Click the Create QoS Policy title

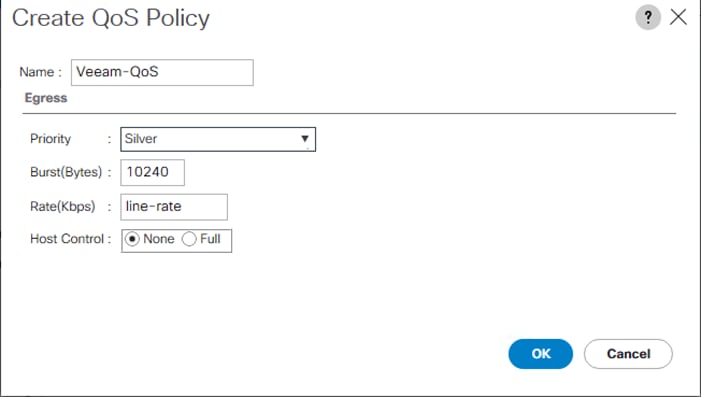coord(111,18)
